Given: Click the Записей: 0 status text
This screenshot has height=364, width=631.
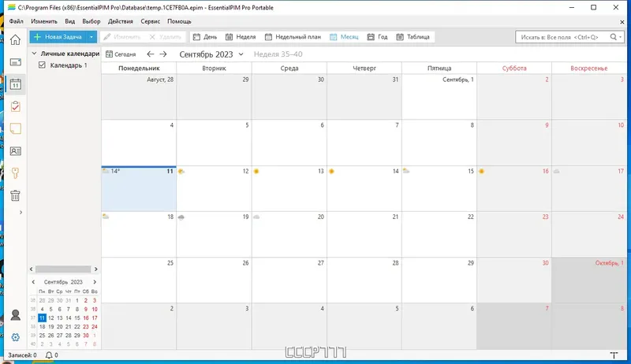Looking at the screenshot, I should coord(22,355).
